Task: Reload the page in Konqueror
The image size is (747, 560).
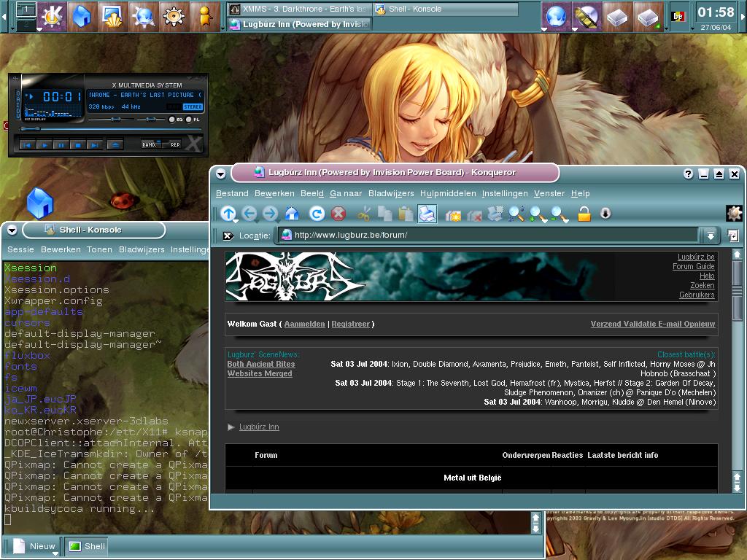Action: 317,214
